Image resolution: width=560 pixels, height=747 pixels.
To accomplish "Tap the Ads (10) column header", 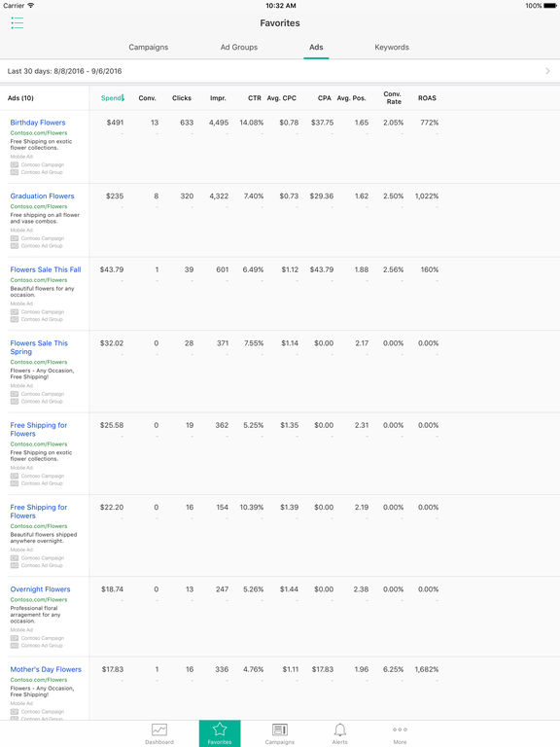I will [x=20, y=98].
